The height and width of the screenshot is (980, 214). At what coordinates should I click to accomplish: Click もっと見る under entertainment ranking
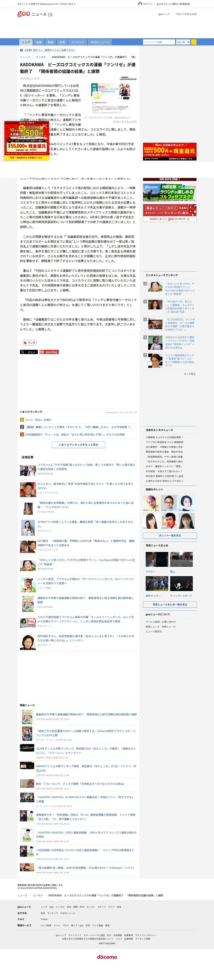tap(190, 374)
